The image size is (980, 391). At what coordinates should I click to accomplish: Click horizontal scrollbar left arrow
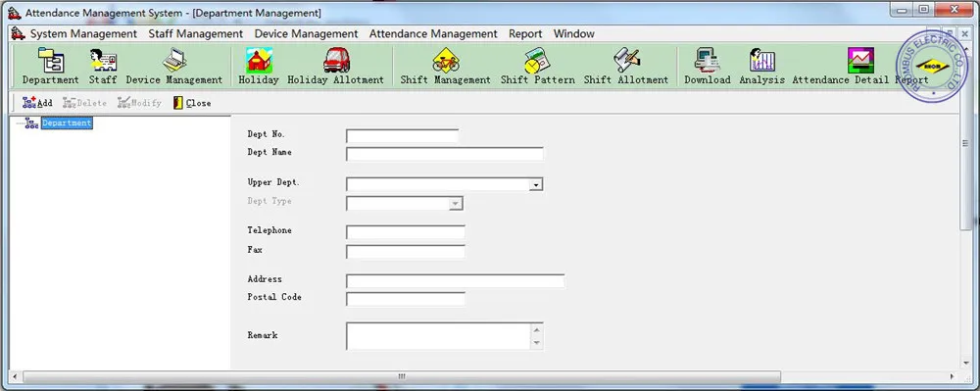coord(16,376)
